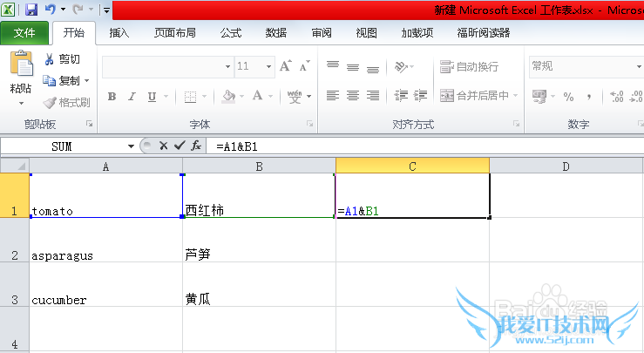
Task: Click the decrease indent icon
Action: (x=401, y=96)
